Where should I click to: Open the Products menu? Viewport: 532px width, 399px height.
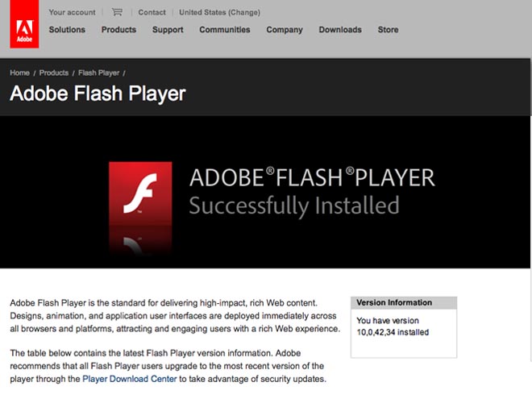click(118, 30)
